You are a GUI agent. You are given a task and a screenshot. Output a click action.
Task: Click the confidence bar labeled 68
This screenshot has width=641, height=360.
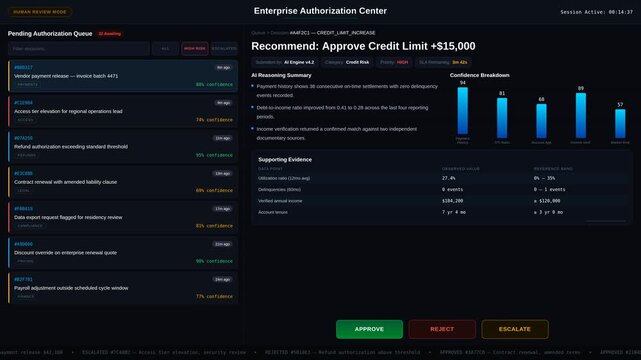[x=541, y=121]
